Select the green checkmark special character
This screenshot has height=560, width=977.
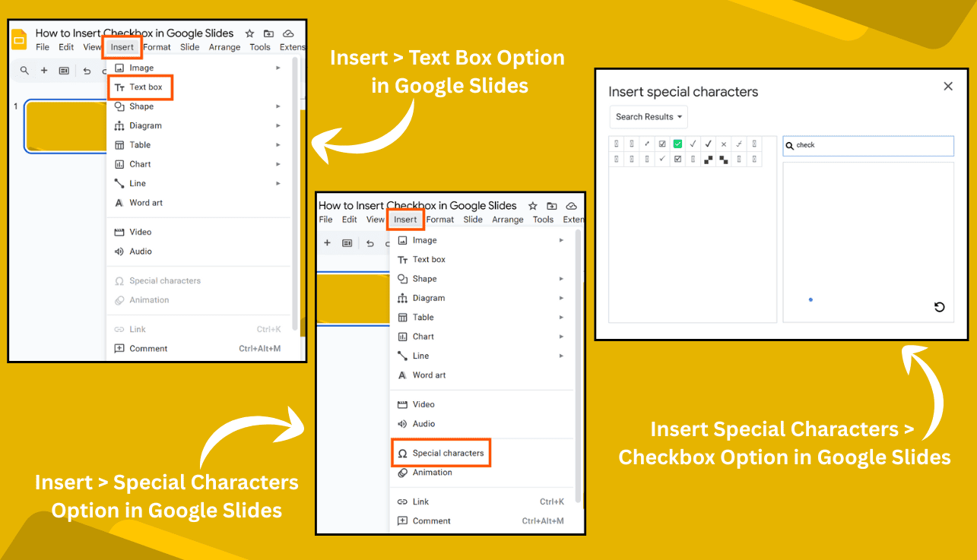[x=677, y=144]
